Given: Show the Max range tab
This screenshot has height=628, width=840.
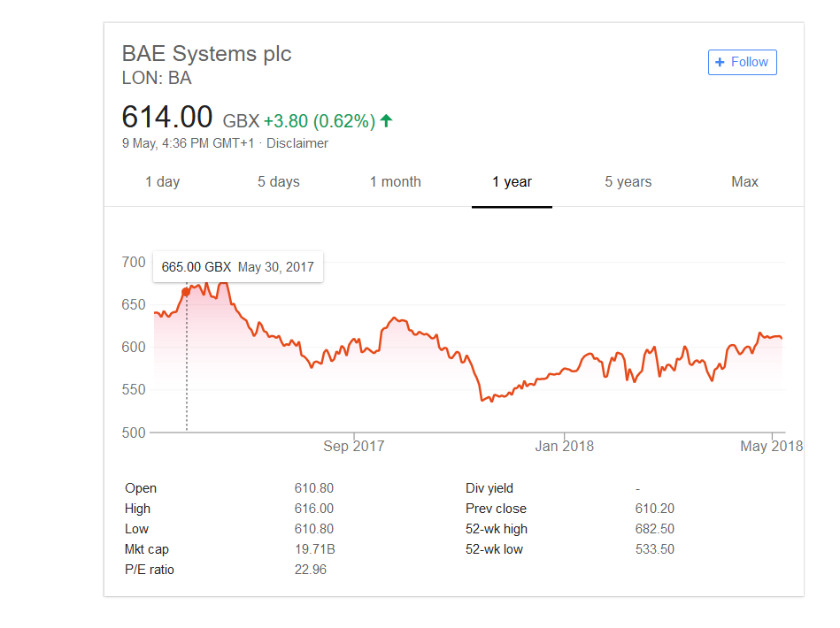Looking at the screenshot, I should [744, 182].
